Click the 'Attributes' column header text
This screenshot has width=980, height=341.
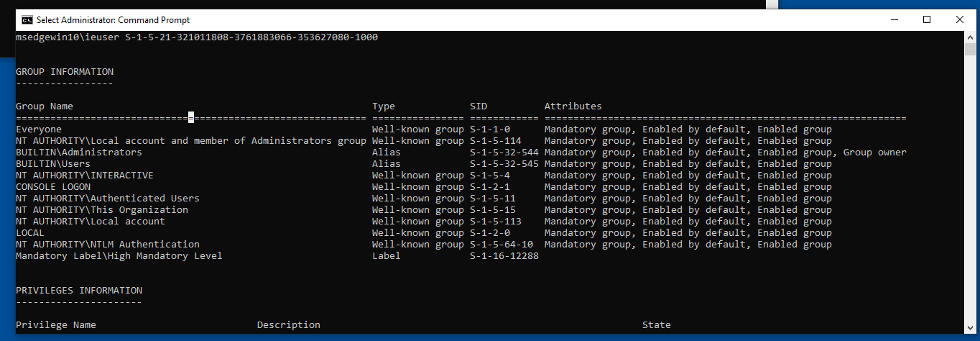pyautogui.click(x=573, y=106)
